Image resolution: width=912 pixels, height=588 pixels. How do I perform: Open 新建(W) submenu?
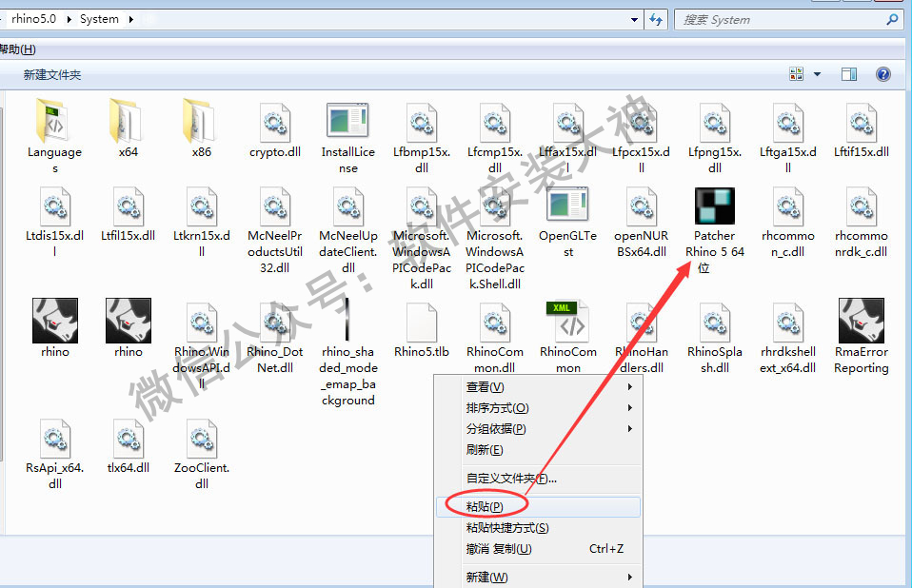pos(538,577)
